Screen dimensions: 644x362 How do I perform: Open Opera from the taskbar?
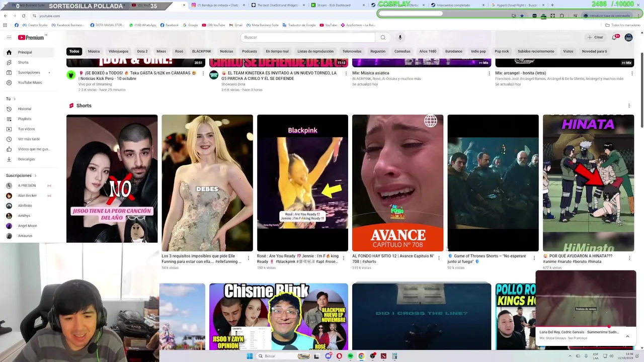point(339,356)
